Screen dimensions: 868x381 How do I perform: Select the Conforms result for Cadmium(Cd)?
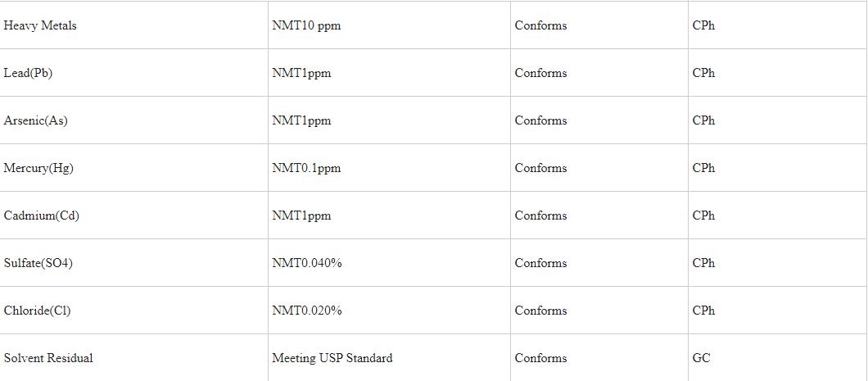(x=540, y=215)
